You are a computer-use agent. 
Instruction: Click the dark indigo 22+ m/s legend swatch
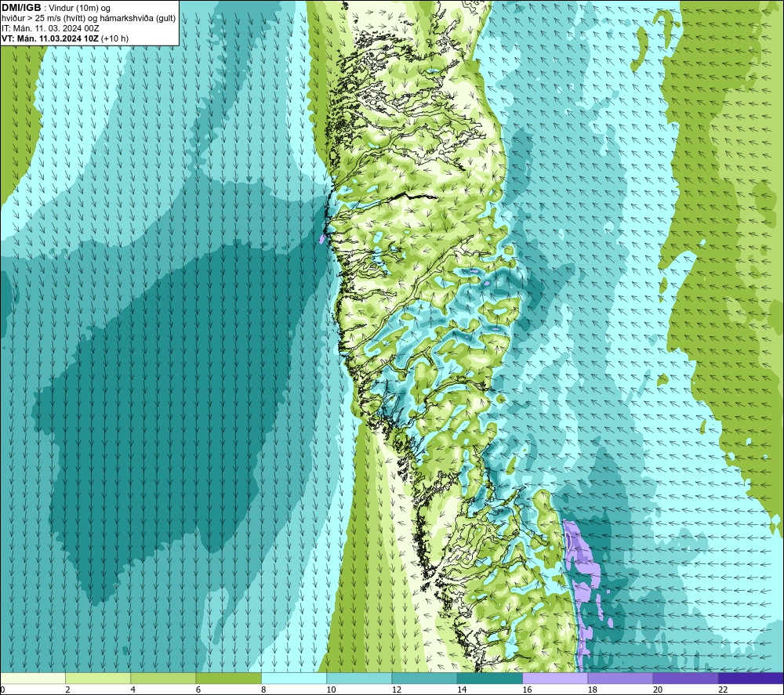tap(751, 678)
